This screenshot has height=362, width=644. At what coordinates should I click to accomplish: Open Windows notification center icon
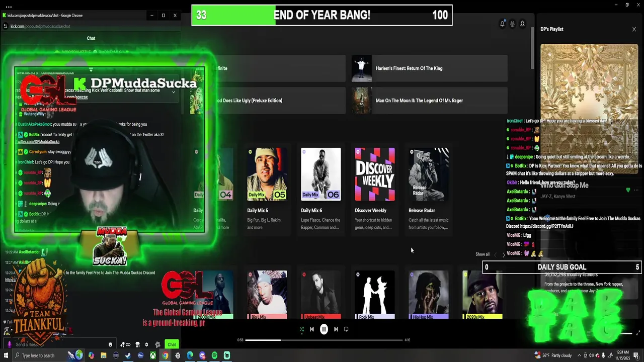636,355
